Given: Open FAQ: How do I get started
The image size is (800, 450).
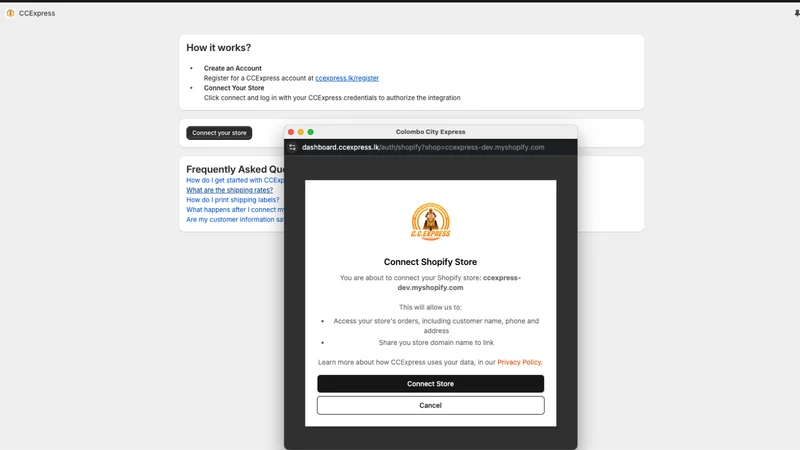Looking at the screenshot, I should click(235, 180).
